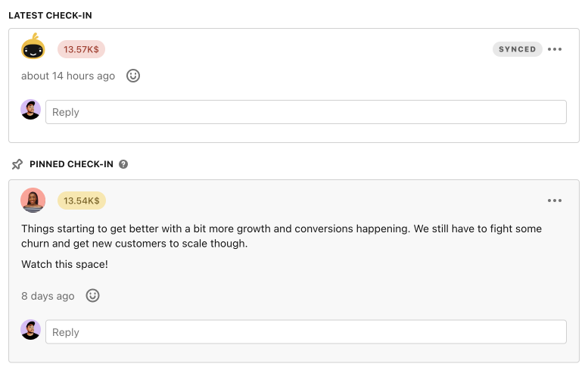Image resolution: width=588 pixels, height=370 pixels.
Task: Add emoji reaction to the pinned check-in
Action: click(92, 295)
